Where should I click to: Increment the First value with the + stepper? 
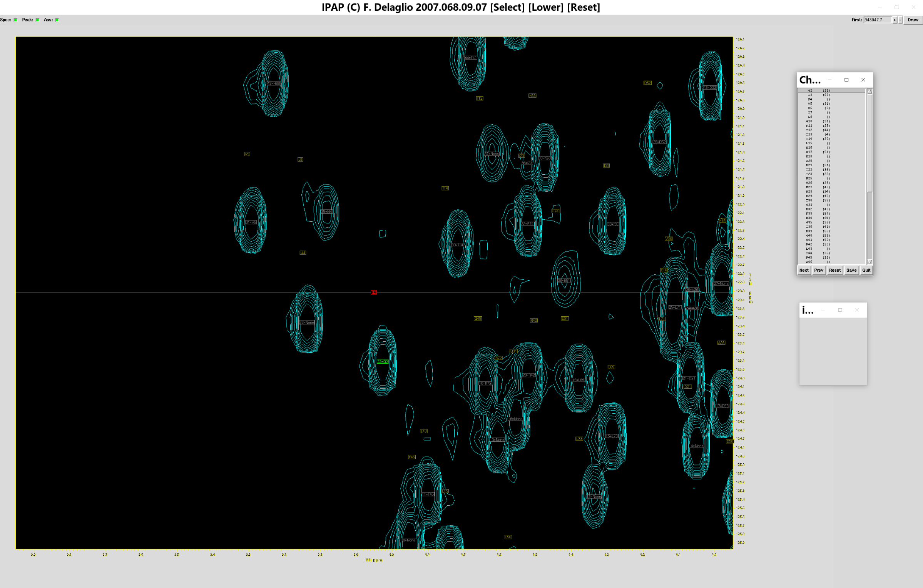tap(895, 20)
